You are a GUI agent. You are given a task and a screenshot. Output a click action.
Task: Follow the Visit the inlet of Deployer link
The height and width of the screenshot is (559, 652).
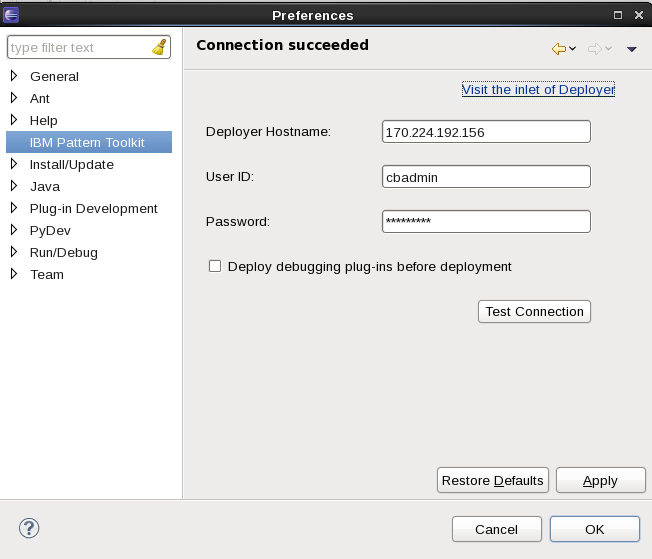[538, 89]
